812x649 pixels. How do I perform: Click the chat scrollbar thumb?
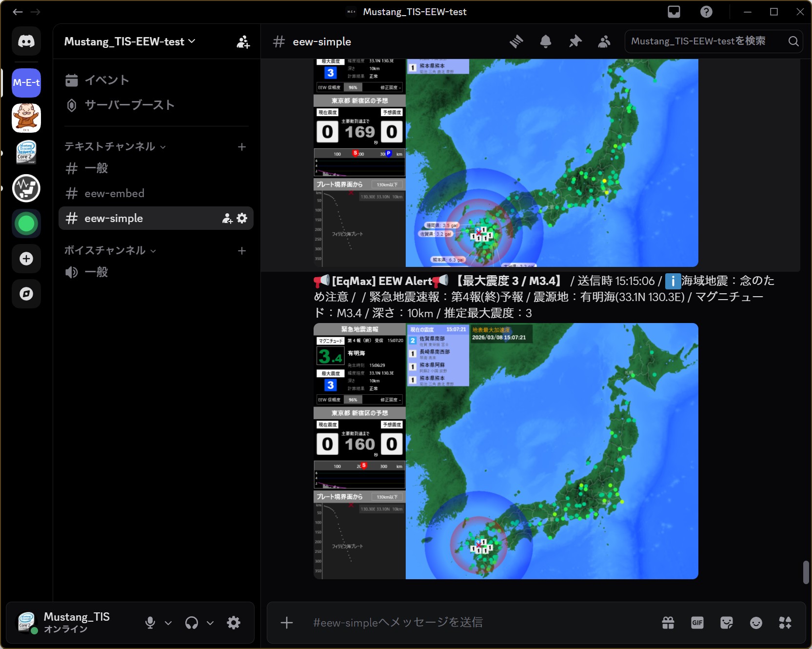(x=806, y=572)
